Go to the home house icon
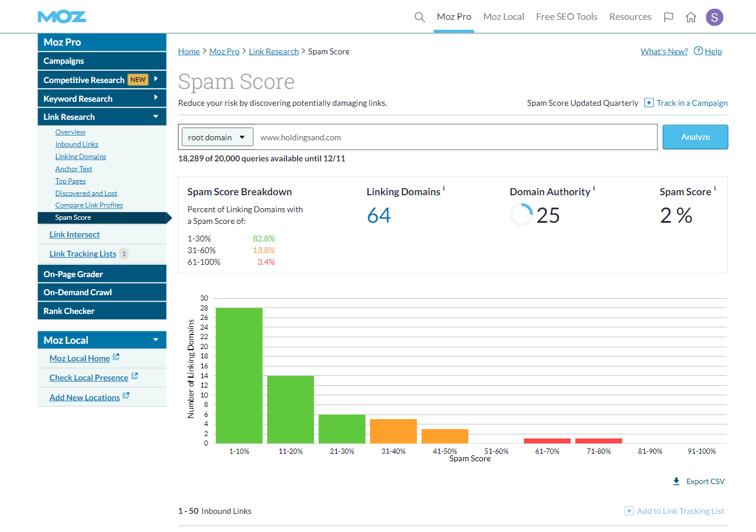756x532 pixels. 691,17
